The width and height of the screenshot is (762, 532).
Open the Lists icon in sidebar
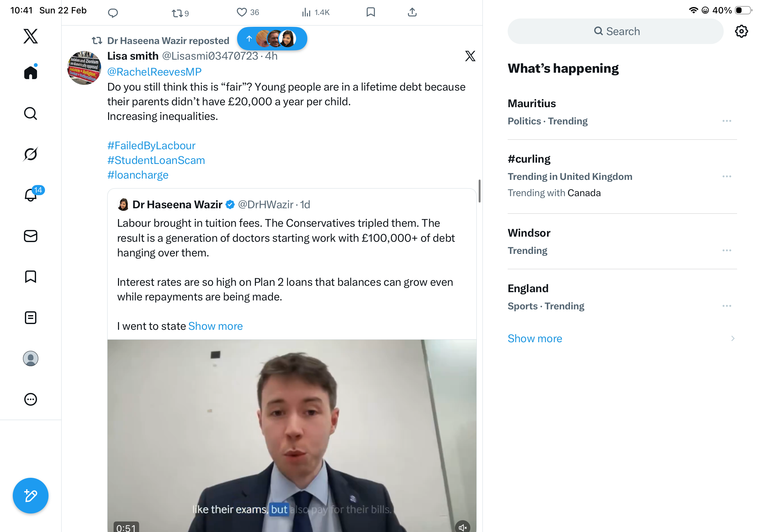31,318
